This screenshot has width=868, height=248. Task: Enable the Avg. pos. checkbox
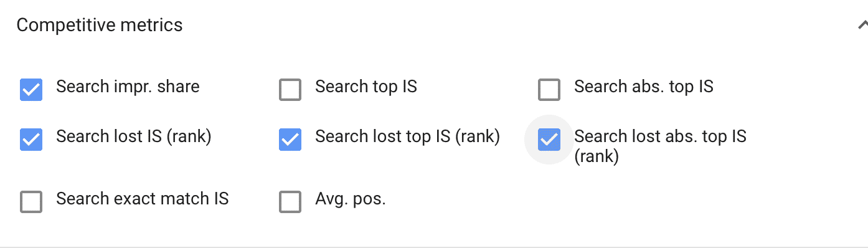290,202
